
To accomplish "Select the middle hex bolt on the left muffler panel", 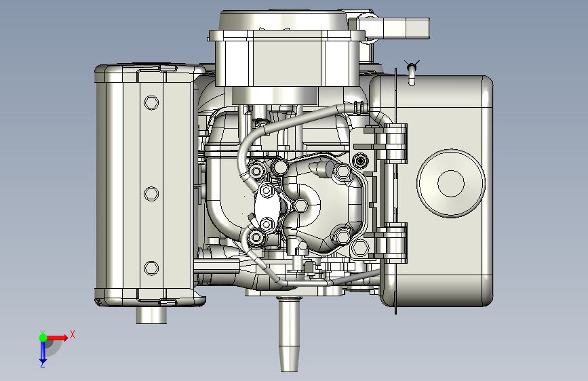I will click(x=151, y=194).
